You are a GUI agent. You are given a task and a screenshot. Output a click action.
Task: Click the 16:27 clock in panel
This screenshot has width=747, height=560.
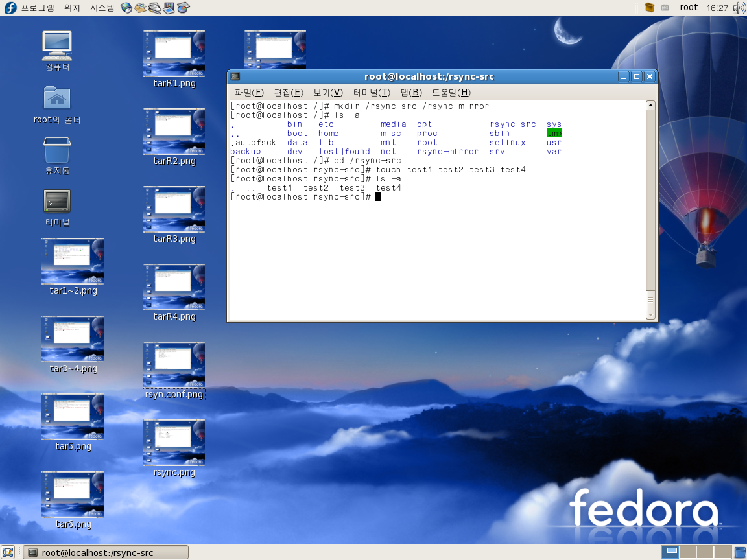coord(717,8)
